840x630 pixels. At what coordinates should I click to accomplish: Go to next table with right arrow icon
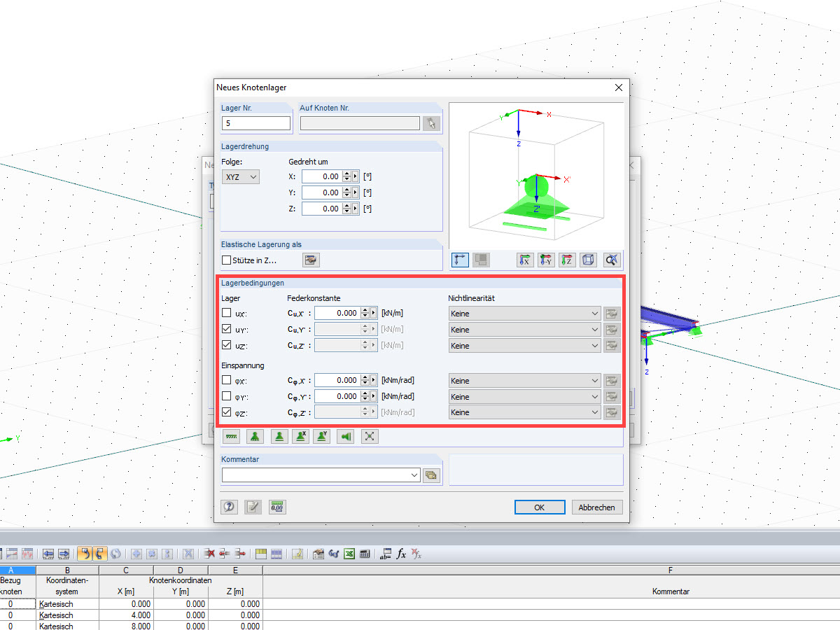point(64,554)
